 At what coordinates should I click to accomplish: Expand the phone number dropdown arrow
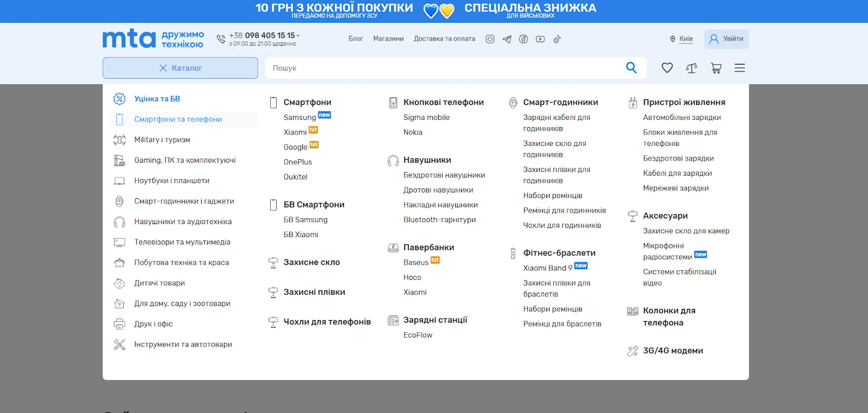(x=298, y=36)
